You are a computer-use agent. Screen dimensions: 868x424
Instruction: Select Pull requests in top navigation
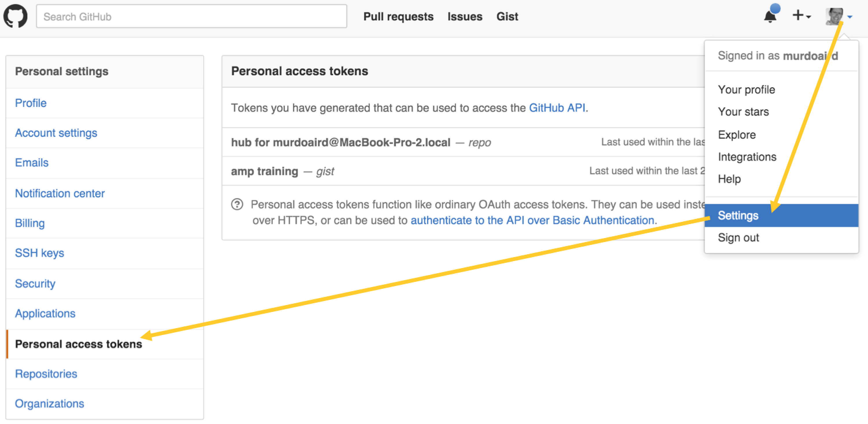398,16
